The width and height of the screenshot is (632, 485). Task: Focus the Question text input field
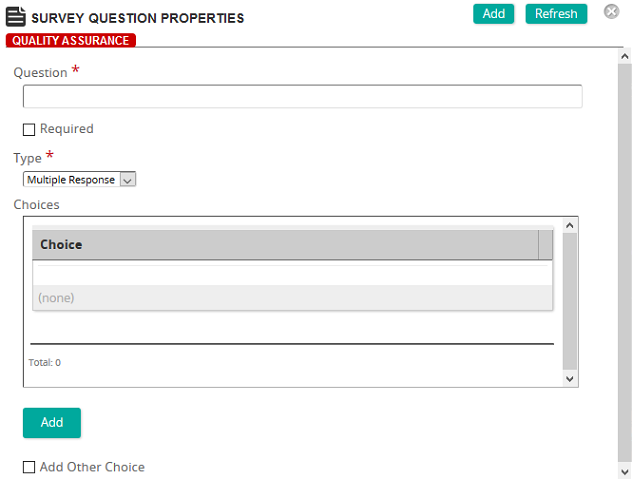coord(302,96)
